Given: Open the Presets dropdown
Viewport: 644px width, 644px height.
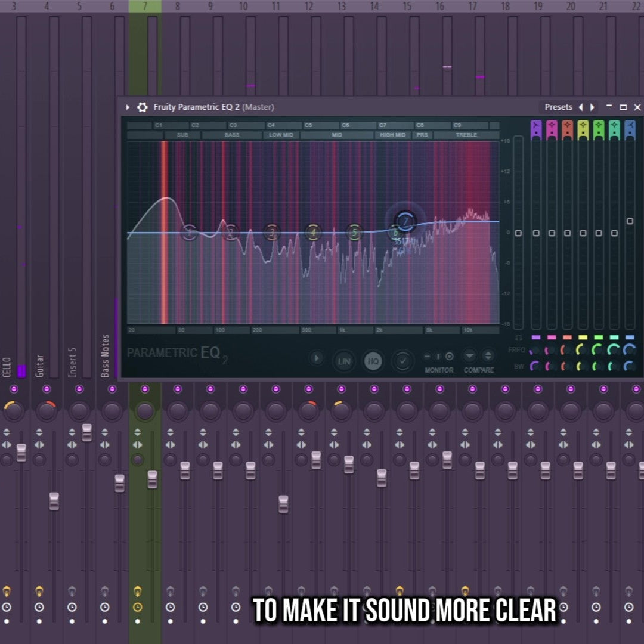Looking at the screenshot, I should pos(558,107).
